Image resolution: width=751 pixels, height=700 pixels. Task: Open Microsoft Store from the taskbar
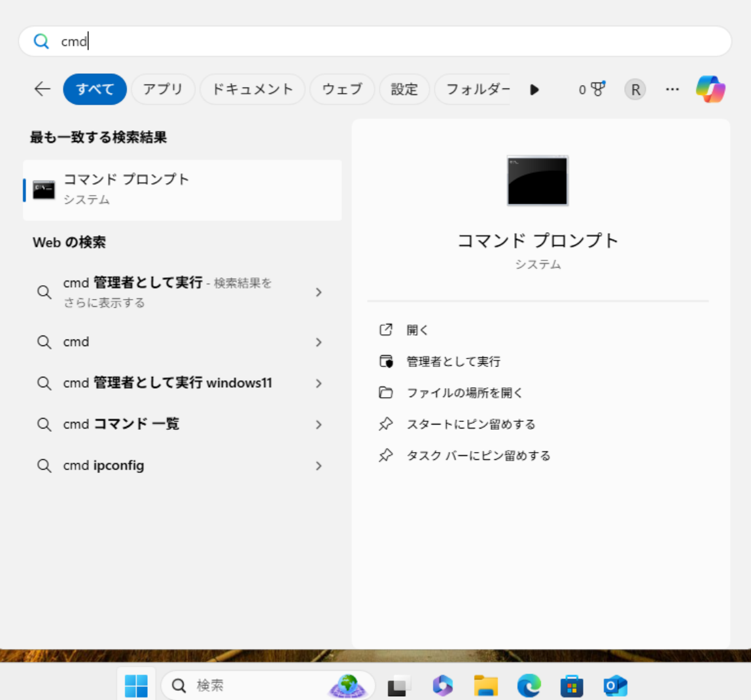tap(572, 686)
